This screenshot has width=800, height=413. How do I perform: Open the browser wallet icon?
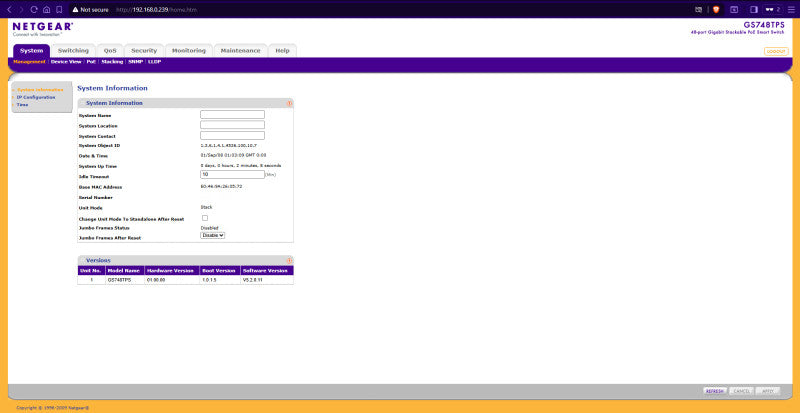(x=734, y=9)
